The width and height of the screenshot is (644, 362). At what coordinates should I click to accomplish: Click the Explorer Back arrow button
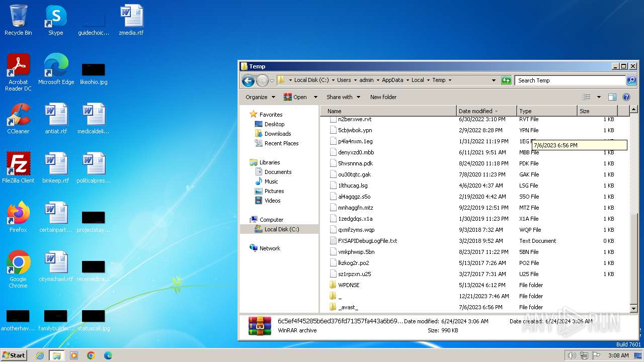coord(248,80)
